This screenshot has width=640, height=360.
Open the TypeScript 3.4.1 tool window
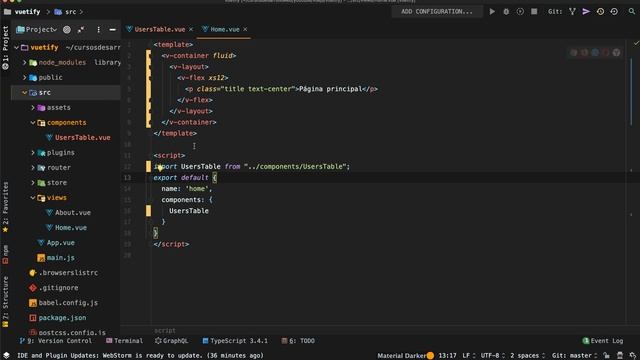pos(235,341)
